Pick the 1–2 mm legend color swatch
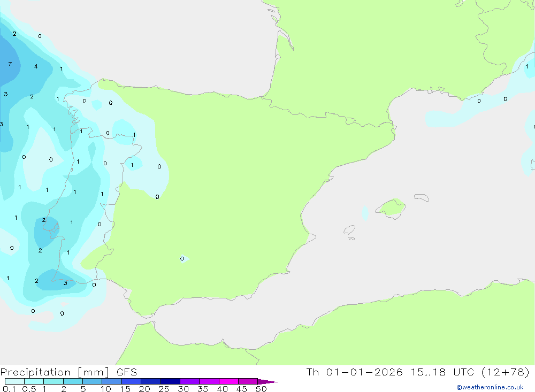The image size is (535, 392). [x=53, y=381]
